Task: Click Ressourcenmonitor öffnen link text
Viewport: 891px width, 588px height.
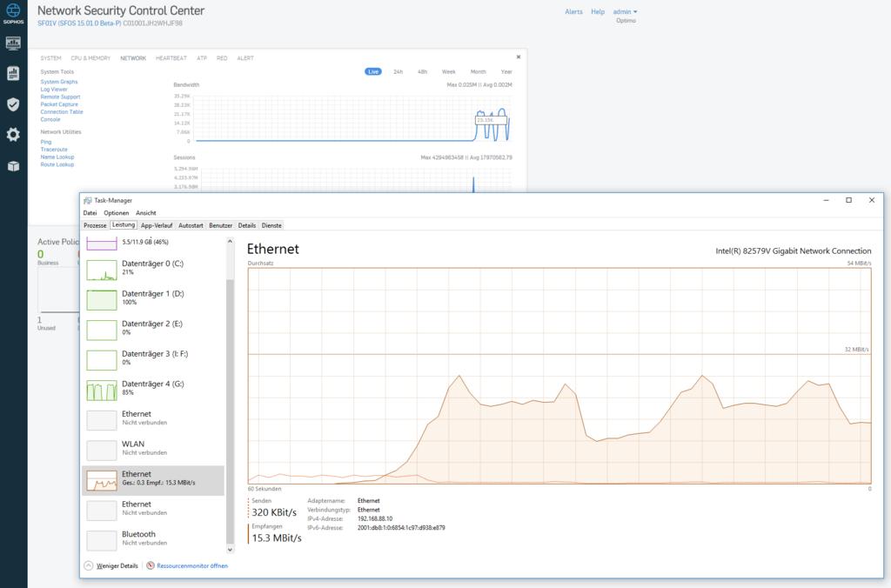Action: click(x=192, y=566)
